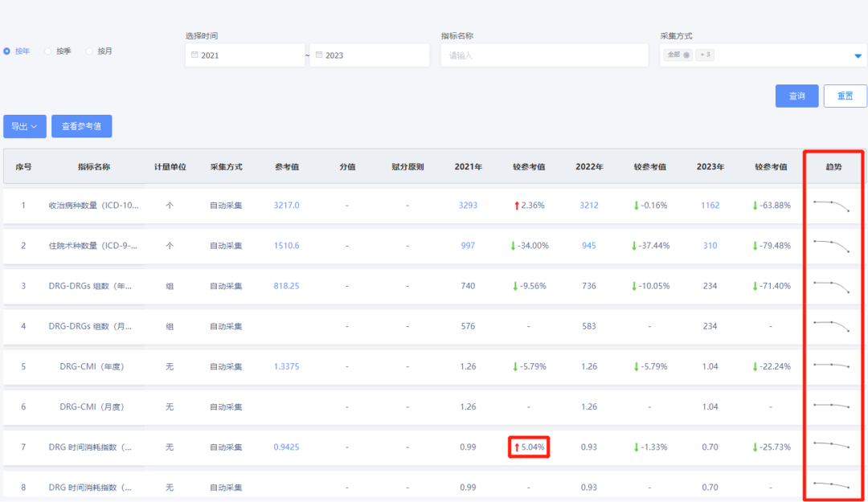
Task: Click the calendar icon in start year 2021
Action: (x=194, y=55)
